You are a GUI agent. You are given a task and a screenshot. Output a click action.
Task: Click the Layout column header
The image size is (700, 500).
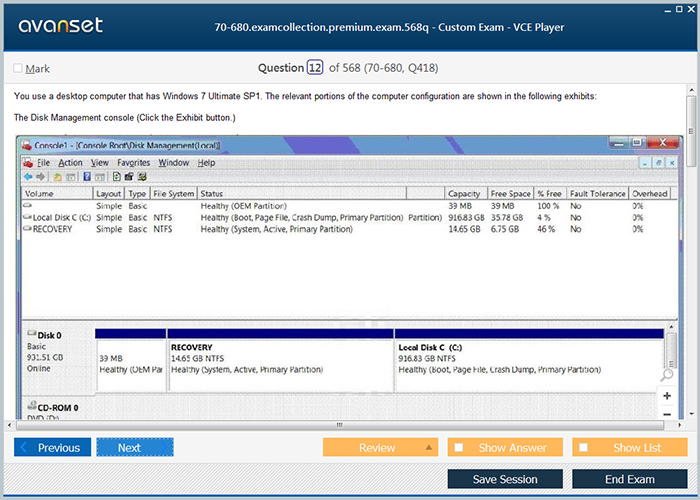pyautogui.click(x=108, y=194)
